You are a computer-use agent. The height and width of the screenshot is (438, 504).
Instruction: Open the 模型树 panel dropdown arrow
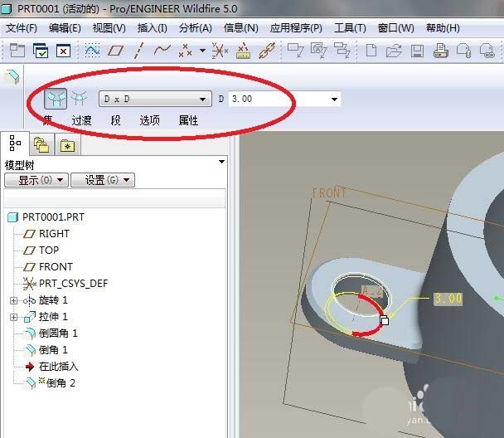pyautogui.click(x=221, y=162)
